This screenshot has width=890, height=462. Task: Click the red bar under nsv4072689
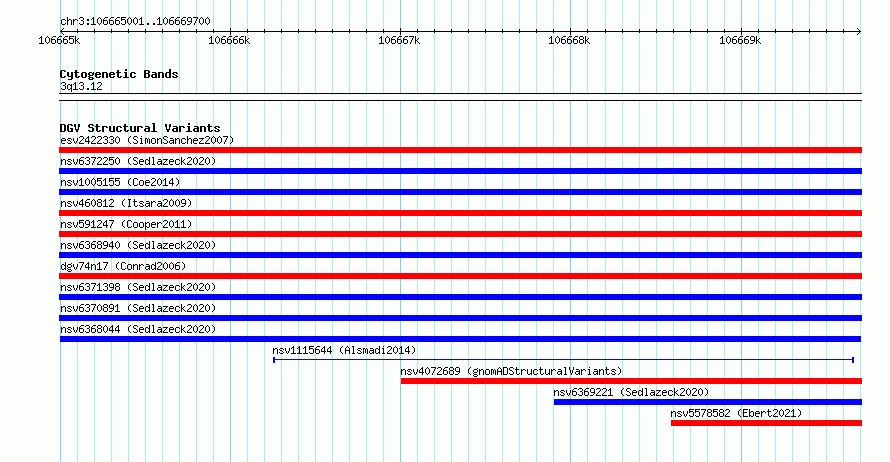click(x=631, y=381)
